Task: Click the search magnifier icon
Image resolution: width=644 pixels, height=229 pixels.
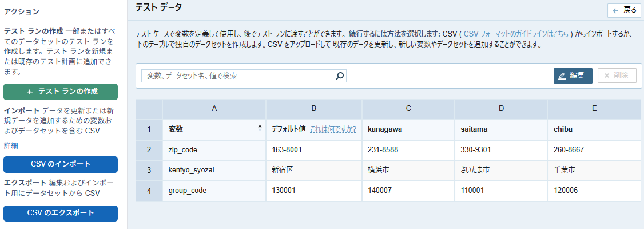Action: click(x=340, y=76)
